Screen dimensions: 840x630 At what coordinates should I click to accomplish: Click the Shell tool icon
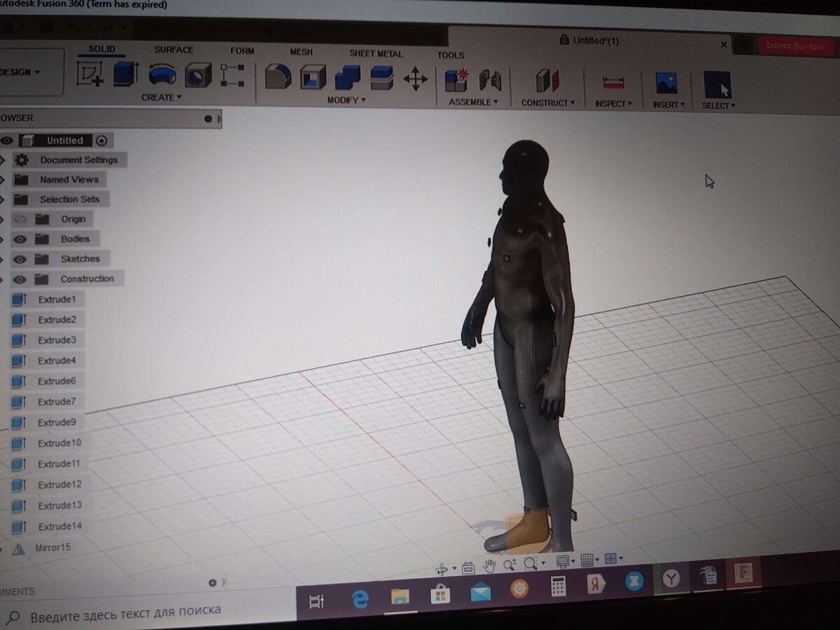click(313, 77)
